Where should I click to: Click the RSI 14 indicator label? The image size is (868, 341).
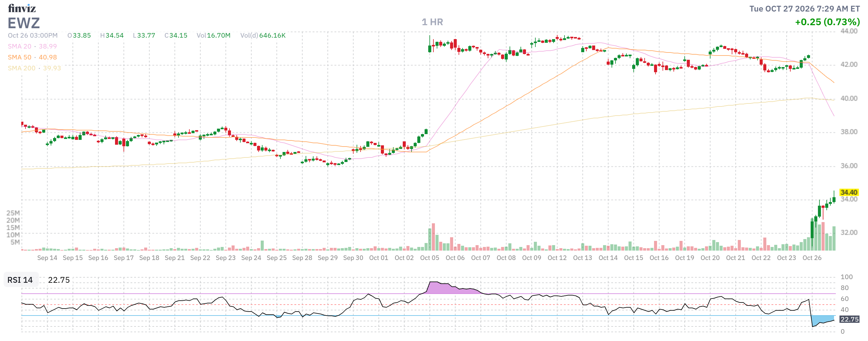click(20, 280)
